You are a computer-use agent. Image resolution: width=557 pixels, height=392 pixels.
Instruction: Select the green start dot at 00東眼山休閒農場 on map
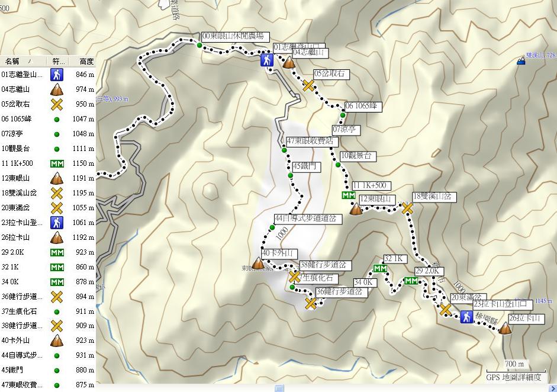[x=199, y=45]
